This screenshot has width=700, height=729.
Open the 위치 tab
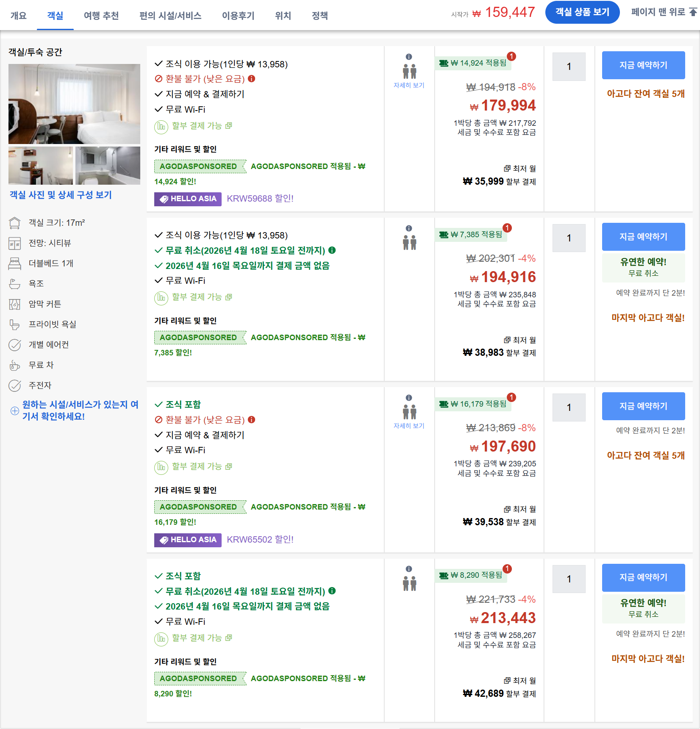tap(283, 15)
